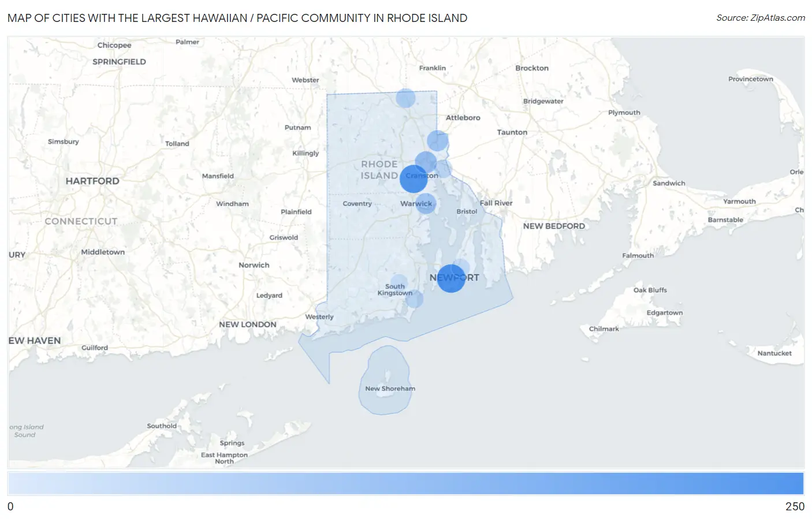Screen dimensions: 812x519
Task: Click the 'Bristol' town label
Action: (x=467, y=211)
